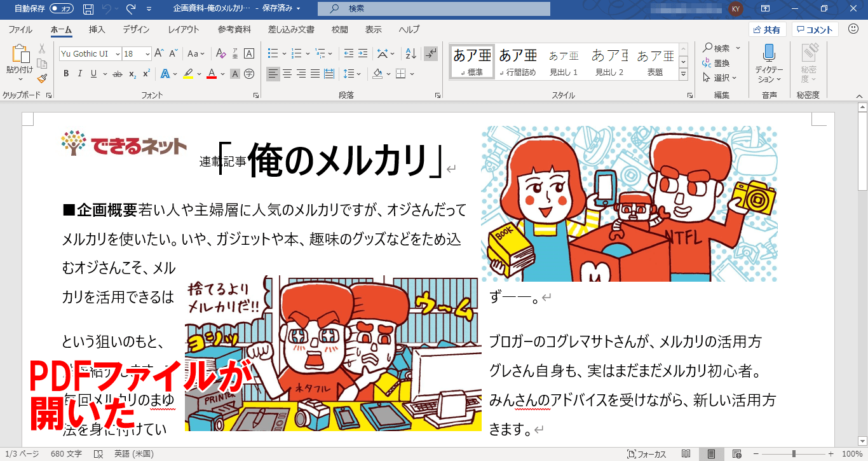Viewport: 868px width, 461px height.
Task: Apply the 見出し 1 style
Action: point(564,62)
